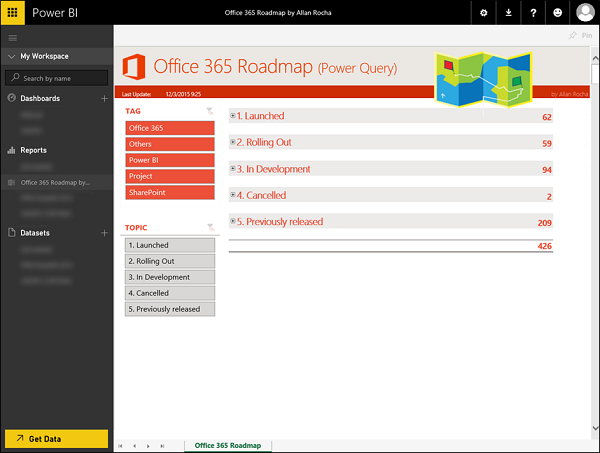Expand the 1. Launched row
The image size is (600, 453).
[x=233, y=116]
